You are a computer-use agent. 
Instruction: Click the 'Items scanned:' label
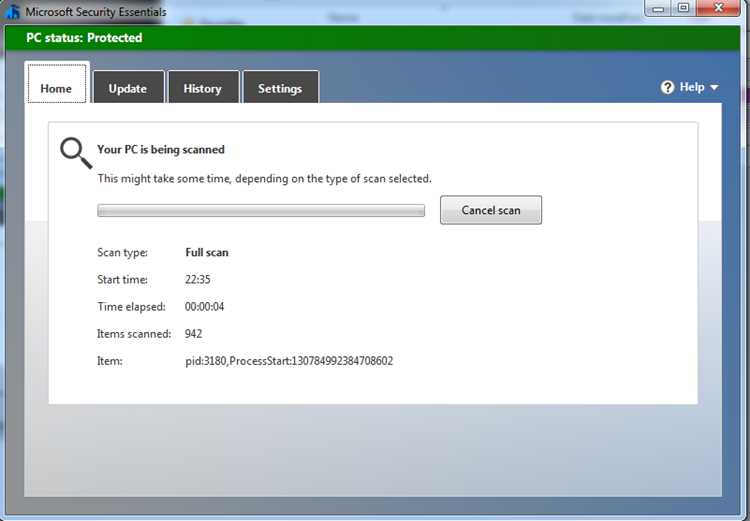tap(134, 334)
